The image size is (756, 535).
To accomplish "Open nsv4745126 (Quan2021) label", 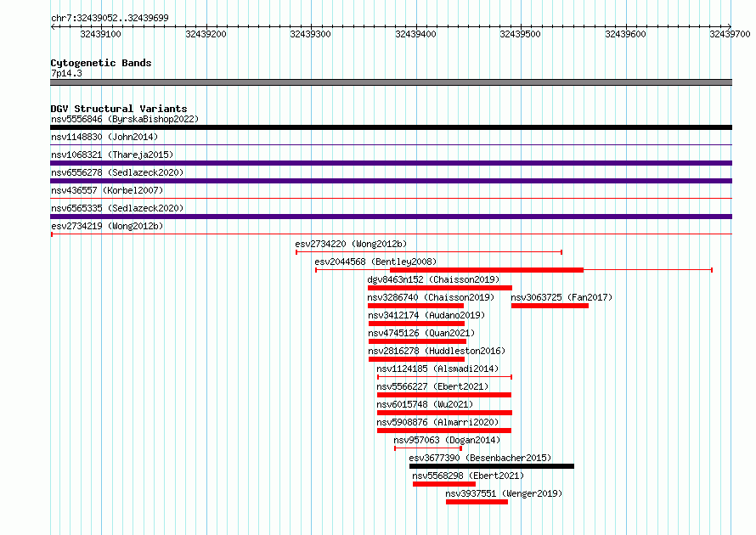I will tap(421, 333).
